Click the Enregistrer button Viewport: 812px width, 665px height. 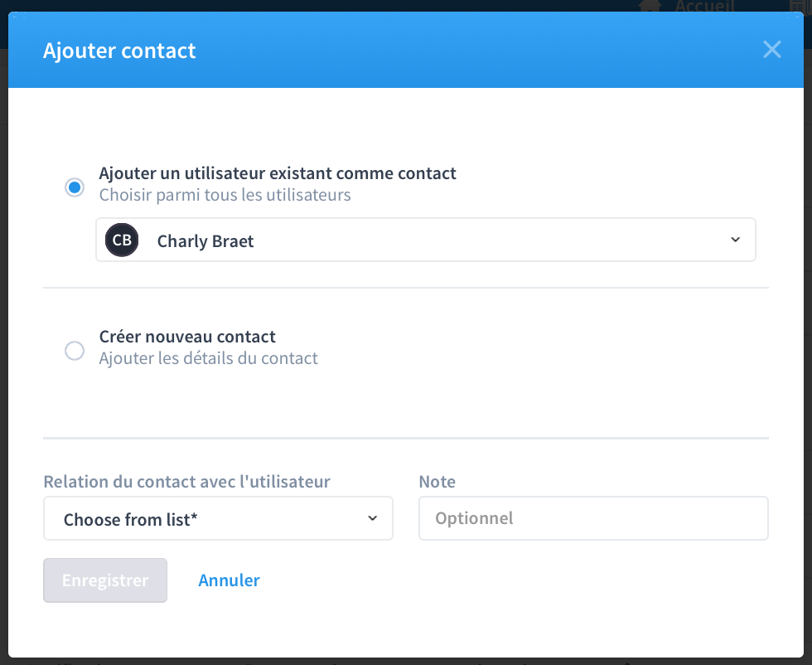(105, 580)
